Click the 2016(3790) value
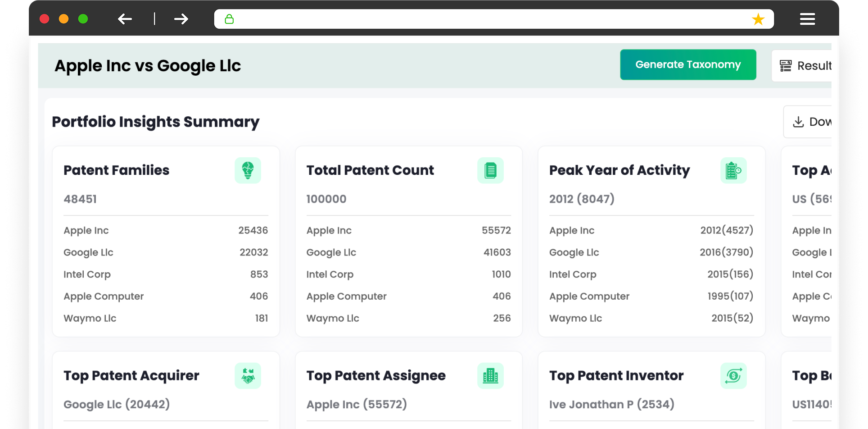Viewport: 868px width, 429px height. click(726, 252)
